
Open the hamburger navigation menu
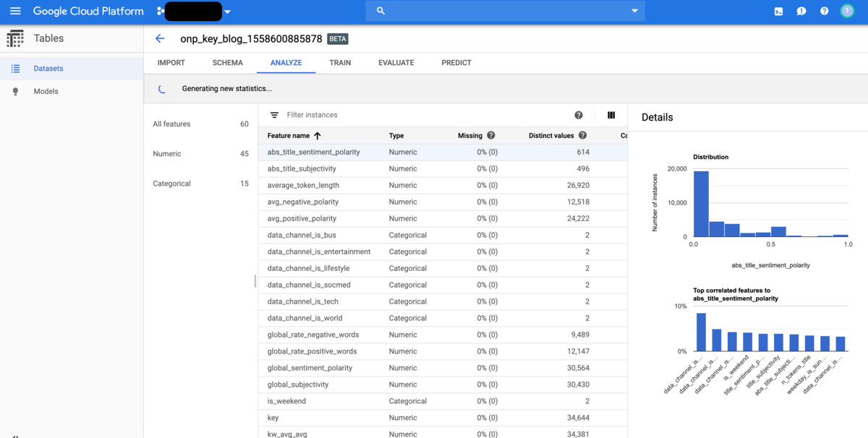[x=15, y=12]
